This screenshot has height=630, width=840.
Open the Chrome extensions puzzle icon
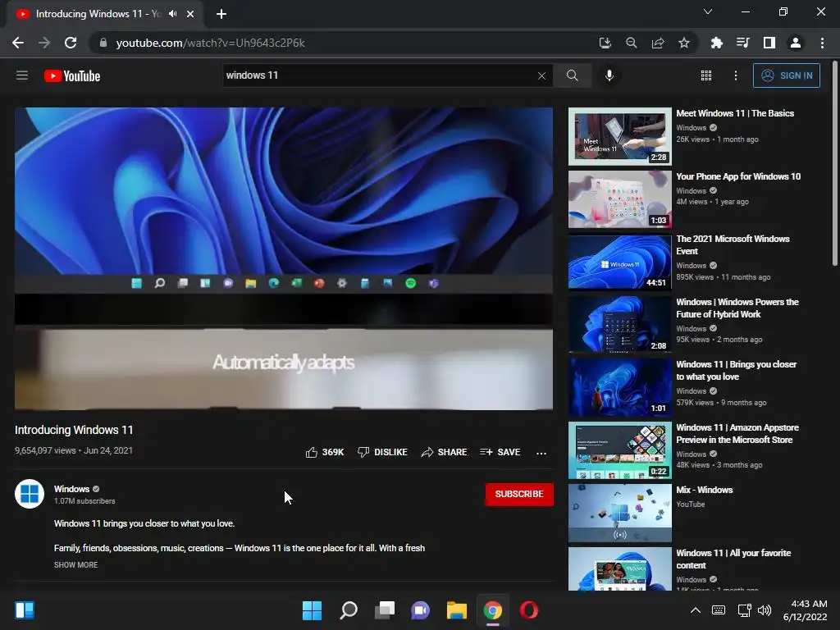click(x=716, y=43)
